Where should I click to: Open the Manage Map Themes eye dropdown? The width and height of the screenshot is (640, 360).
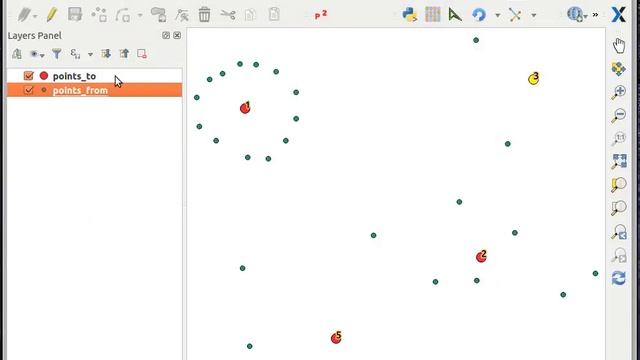(37, 54)
